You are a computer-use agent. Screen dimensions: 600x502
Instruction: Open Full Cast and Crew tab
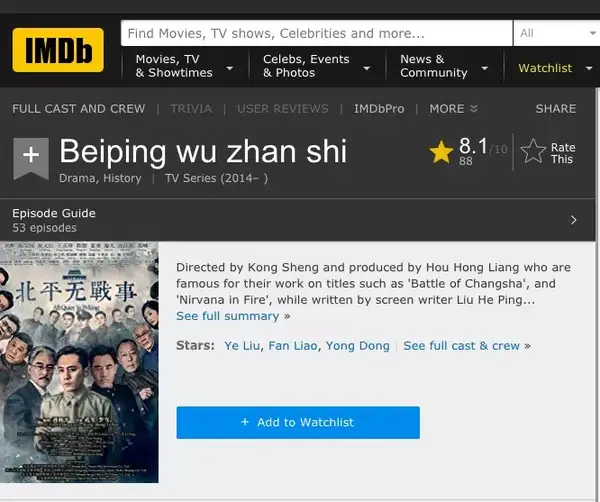79,108
